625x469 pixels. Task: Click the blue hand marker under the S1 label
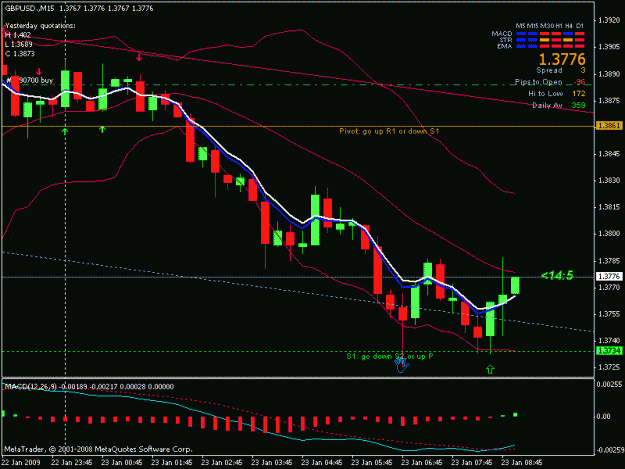[401, 365]
